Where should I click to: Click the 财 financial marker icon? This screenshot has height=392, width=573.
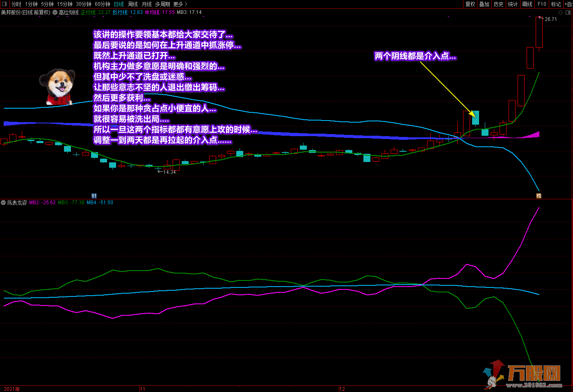click(94, 196)
